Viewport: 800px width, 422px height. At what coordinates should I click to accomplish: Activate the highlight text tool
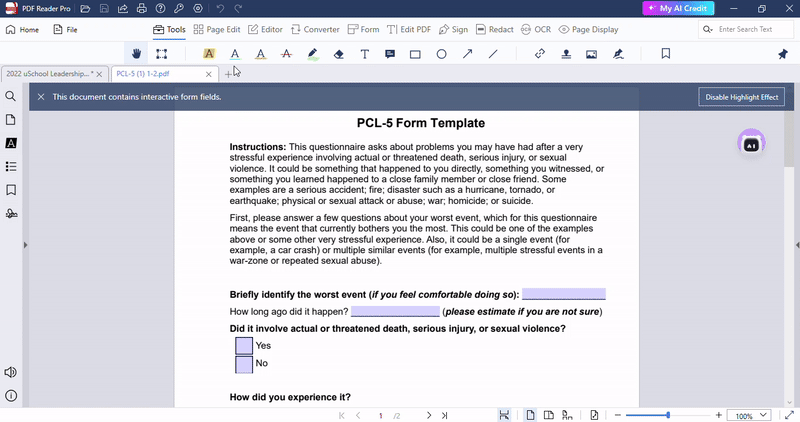pos(209,54)
